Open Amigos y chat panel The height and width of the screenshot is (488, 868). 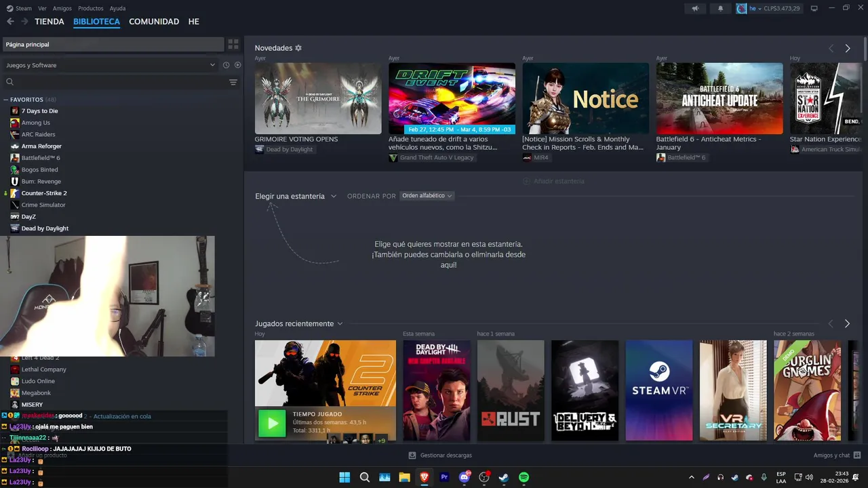point(837,455)
